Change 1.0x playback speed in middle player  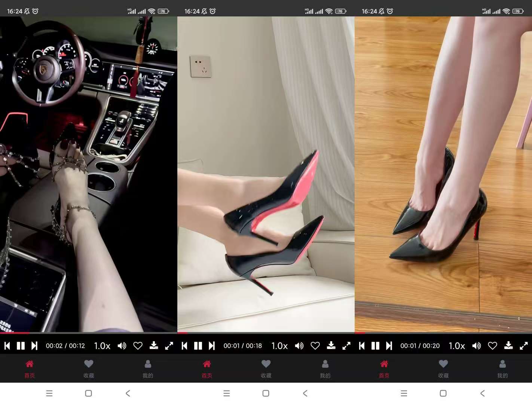(279, 346)
